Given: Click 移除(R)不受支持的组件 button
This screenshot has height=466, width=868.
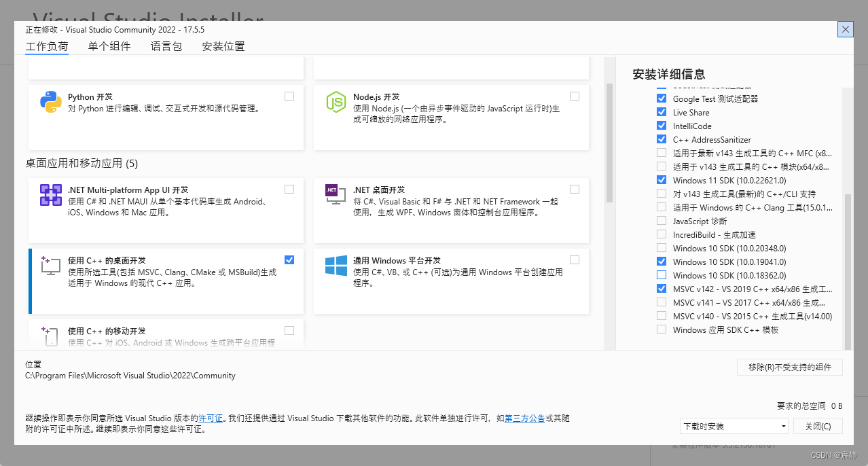Looking at the screenshot, I should click(790, 367).
